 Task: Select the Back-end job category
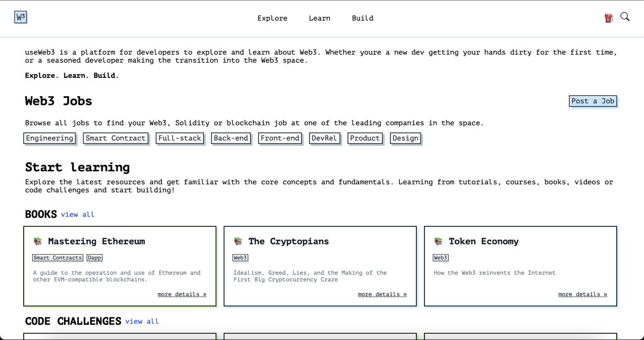(x=231, y=138)
